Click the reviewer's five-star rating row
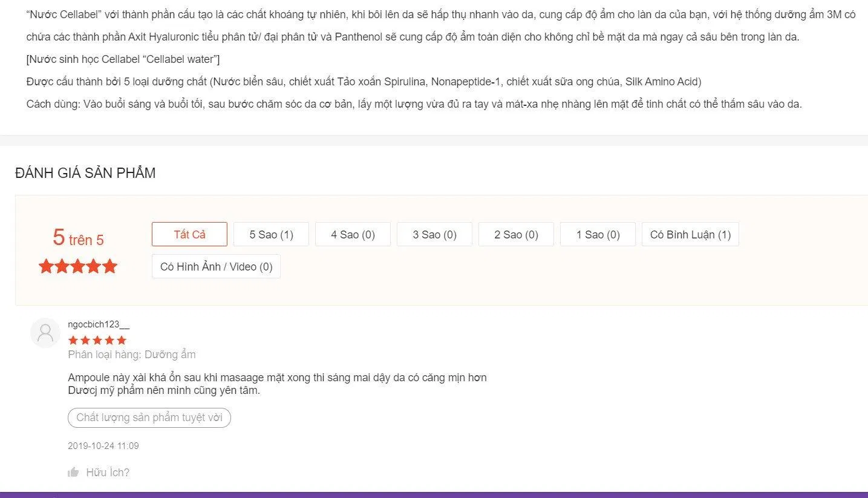Screen dimensions: 868x498 [x=97, y=340]
